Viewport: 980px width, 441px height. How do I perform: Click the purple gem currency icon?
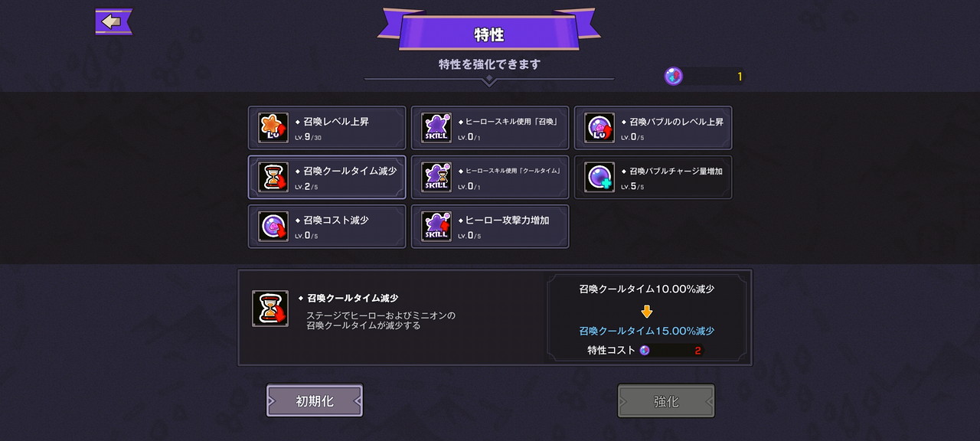[674, 76]
